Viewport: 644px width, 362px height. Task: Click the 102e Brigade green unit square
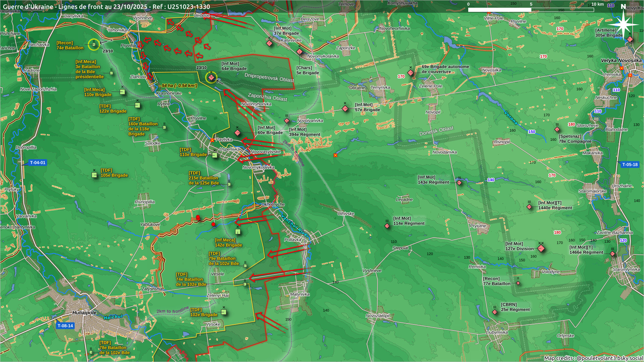pyautogui.click(x=224, y=312)
